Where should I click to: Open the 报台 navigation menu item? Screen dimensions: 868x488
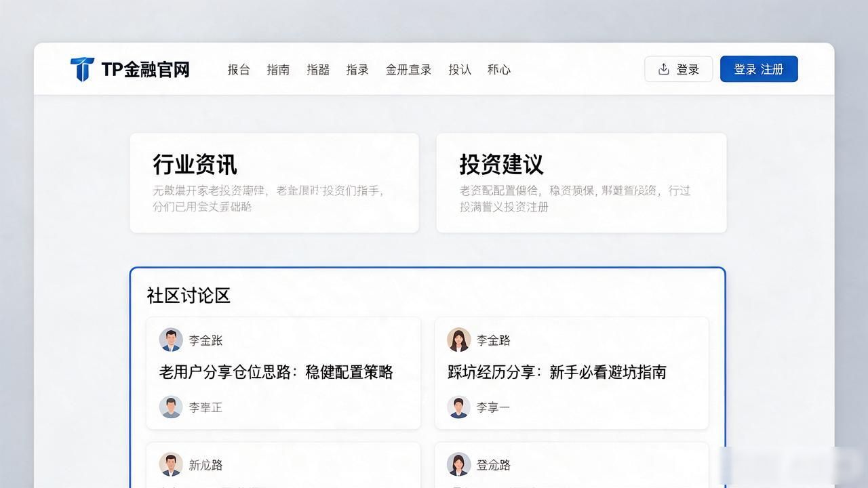coord(239,69)
